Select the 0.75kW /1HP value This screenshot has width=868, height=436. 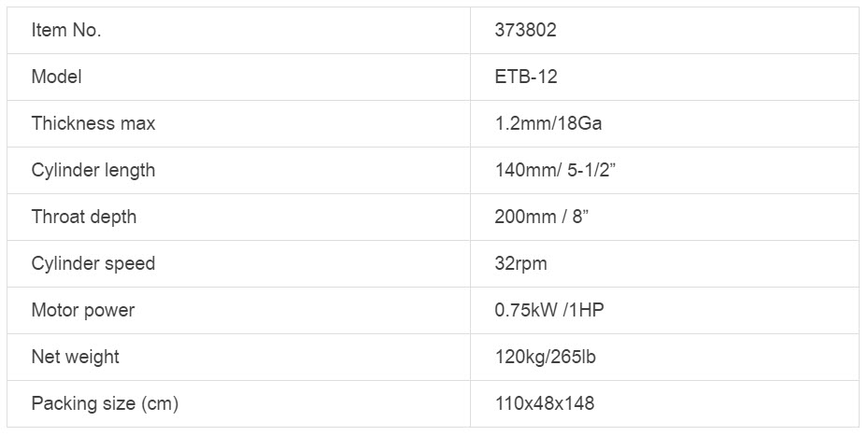[549, 310]
